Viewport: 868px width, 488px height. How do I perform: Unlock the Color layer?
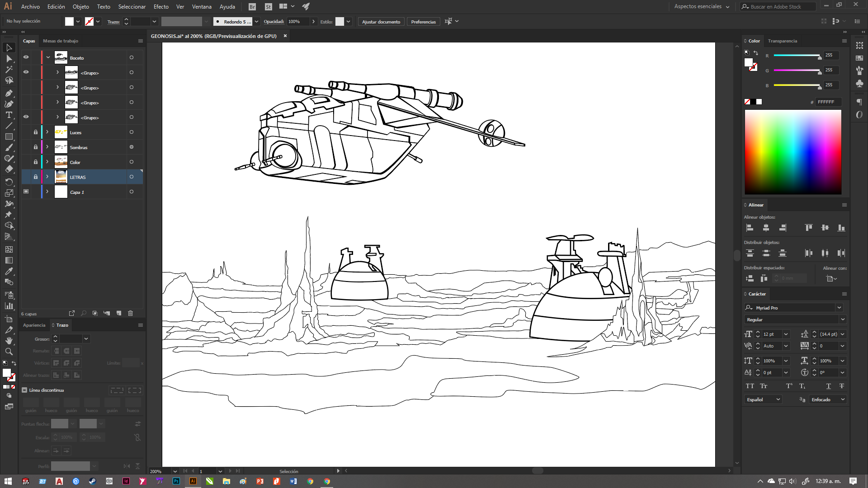tap(36, 162)
